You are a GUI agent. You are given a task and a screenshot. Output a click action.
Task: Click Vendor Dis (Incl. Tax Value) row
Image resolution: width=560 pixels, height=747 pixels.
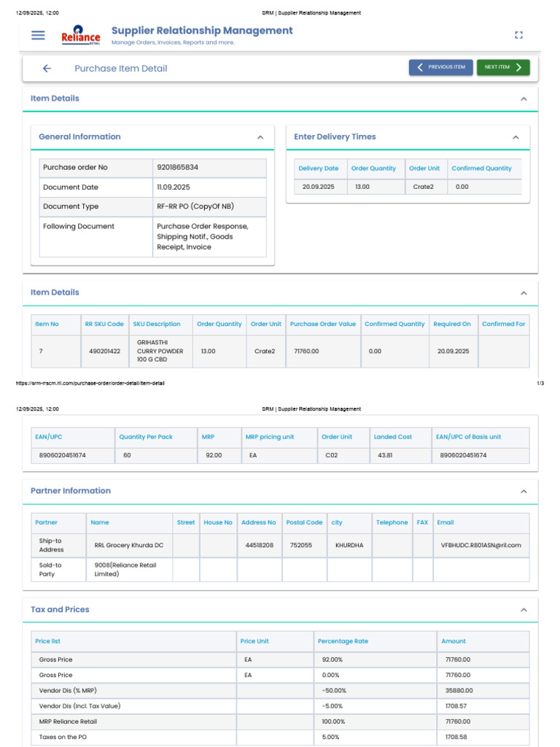pyautogui.click(x=280, y=706)
